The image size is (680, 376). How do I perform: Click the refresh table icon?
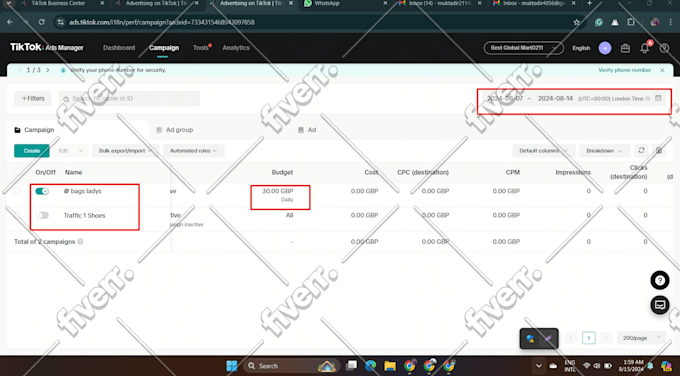click(x=641, y=150)
